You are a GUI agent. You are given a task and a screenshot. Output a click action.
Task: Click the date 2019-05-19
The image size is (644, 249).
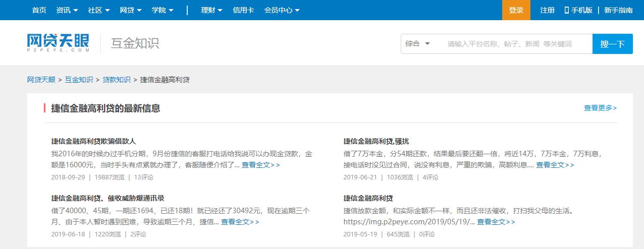click(x=360, y=234)
